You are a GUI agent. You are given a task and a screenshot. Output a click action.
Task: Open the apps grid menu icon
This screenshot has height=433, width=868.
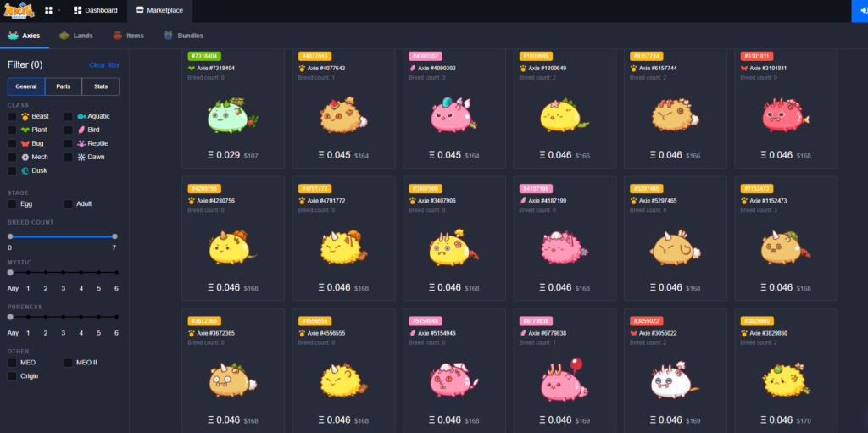pos(48,10)
